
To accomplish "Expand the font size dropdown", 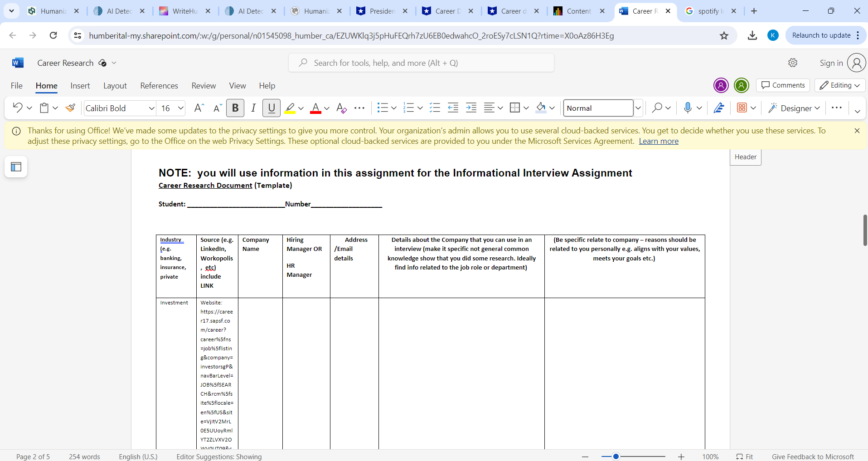I will click(181, 108).
